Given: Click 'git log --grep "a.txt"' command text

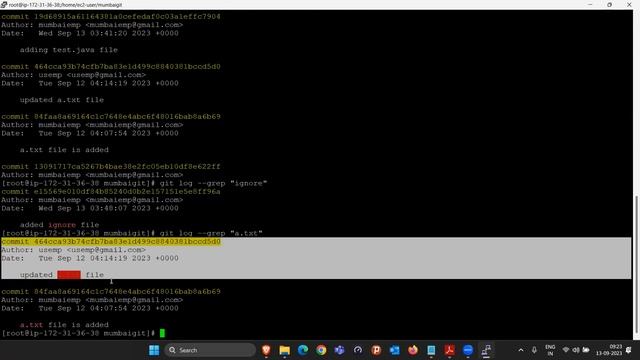Looking at the screenshot, I should pos(211,233).
